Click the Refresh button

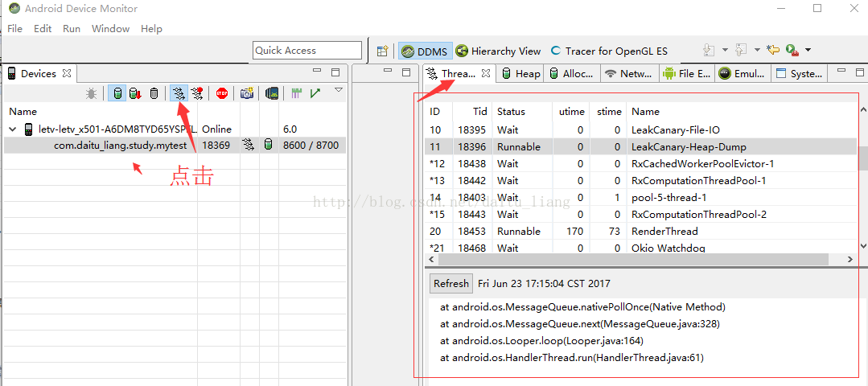tap(451, 284)
